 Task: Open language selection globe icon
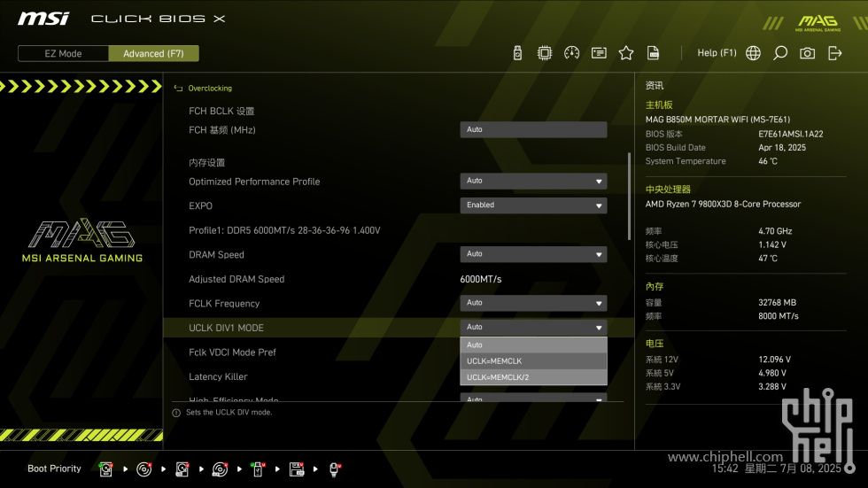click(x=753, y=53)
